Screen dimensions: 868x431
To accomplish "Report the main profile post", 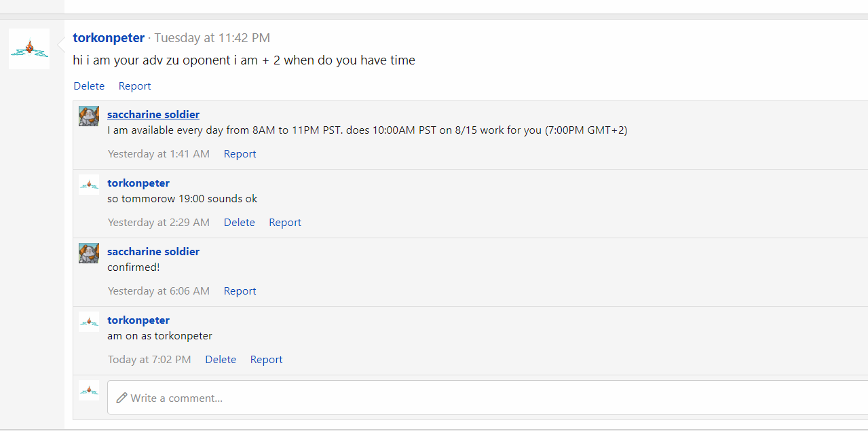I will click(x=134, y=86).
